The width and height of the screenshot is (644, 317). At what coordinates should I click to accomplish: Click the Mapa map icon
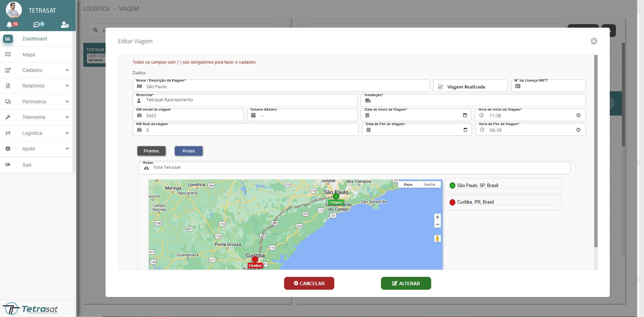(8, 55)
